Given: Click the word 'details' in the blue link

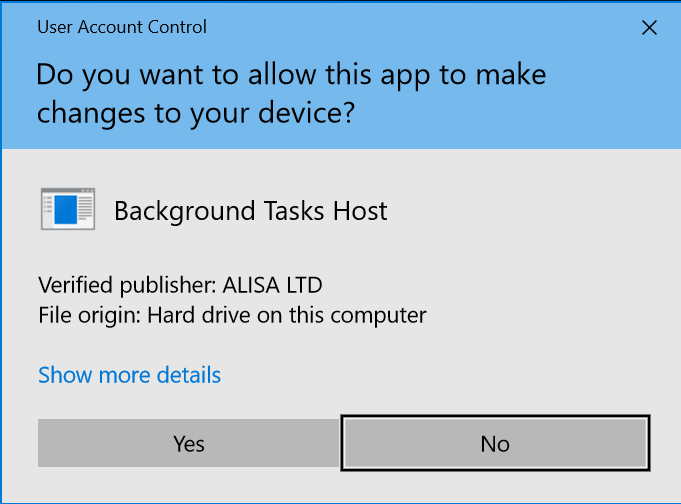Looking at the screenshot, I should pos(188,375).
